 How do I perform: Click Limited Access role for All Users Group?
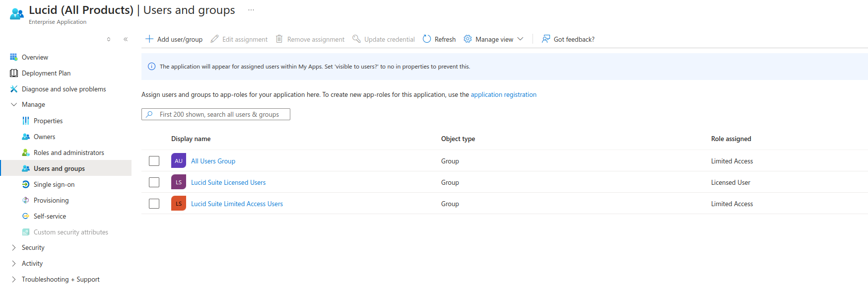pos(732,161)
